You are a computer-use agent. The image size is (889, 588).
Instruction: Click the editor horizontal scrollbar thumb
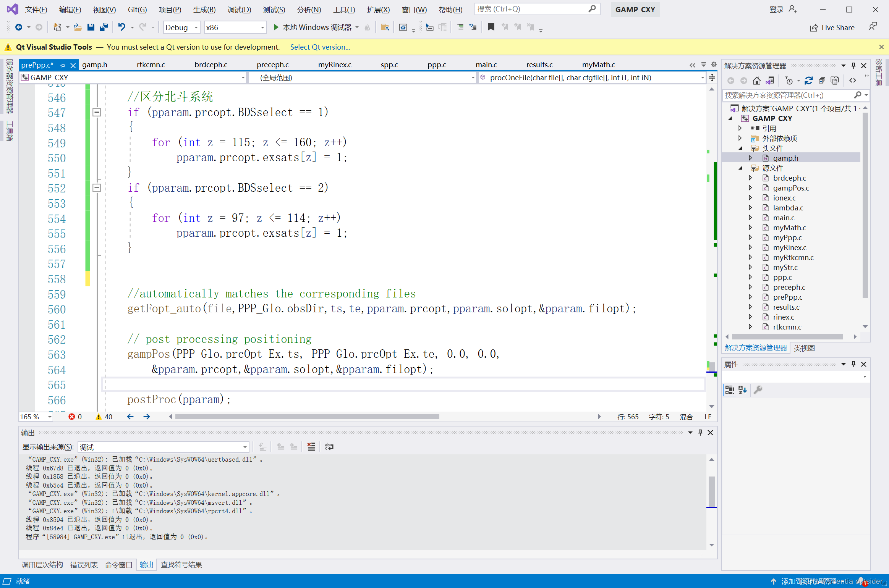pos(307,417)
